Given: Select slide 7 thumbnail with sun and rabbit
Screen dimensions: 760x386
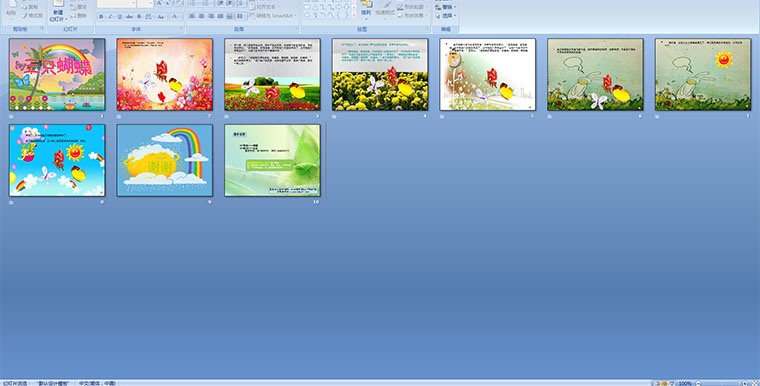Looking at the screenshot, I should click(x=703, y=74).
